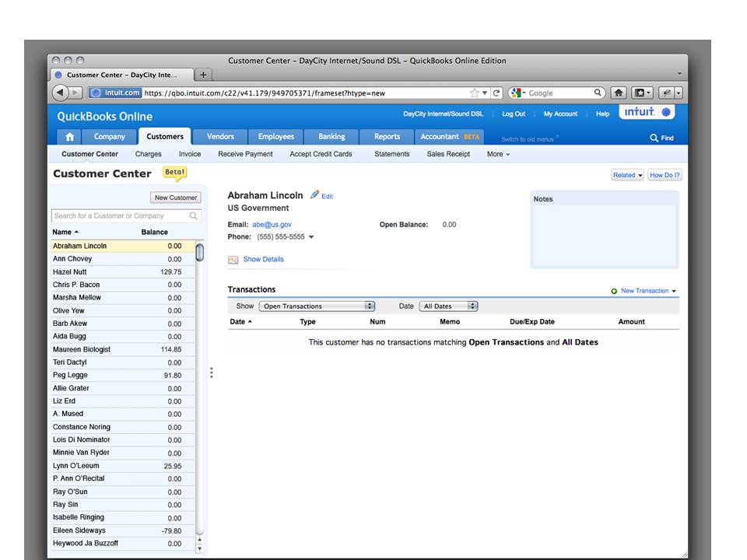Image resolution: width=747 pixels, height=560 pixels.
Task: Click the green New Transaction plus icon
Action: pyautogui.click(x=614, y=291)
